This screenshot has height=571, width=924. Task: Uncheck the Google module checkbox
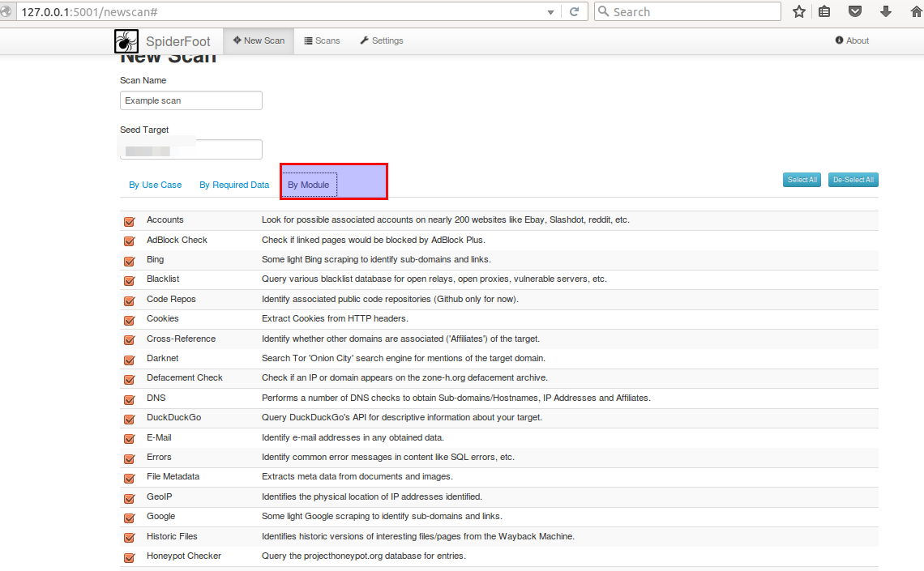[130, 518]
